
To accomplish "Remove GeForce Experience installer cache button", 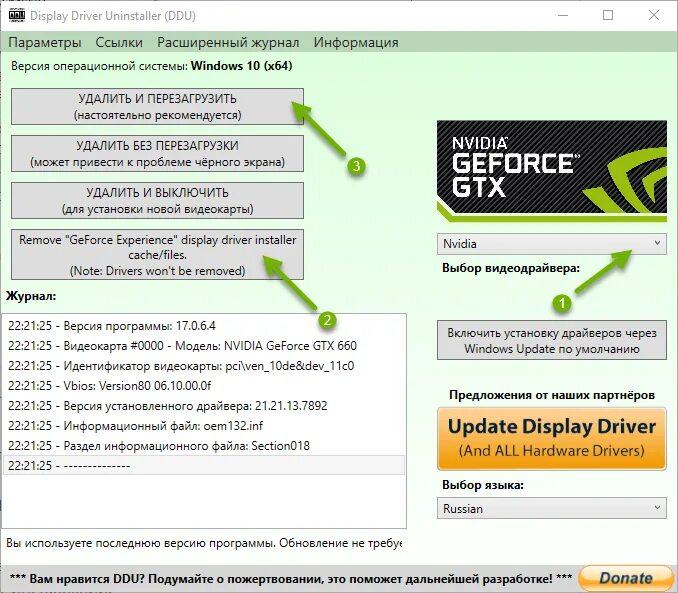I will [157, 255].
